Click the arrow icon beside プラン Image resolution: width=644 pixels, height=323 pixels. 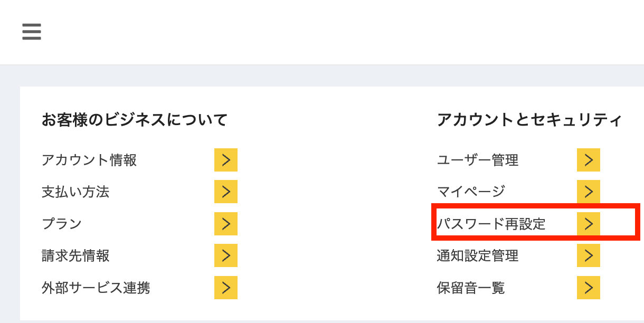click(226, 224)
